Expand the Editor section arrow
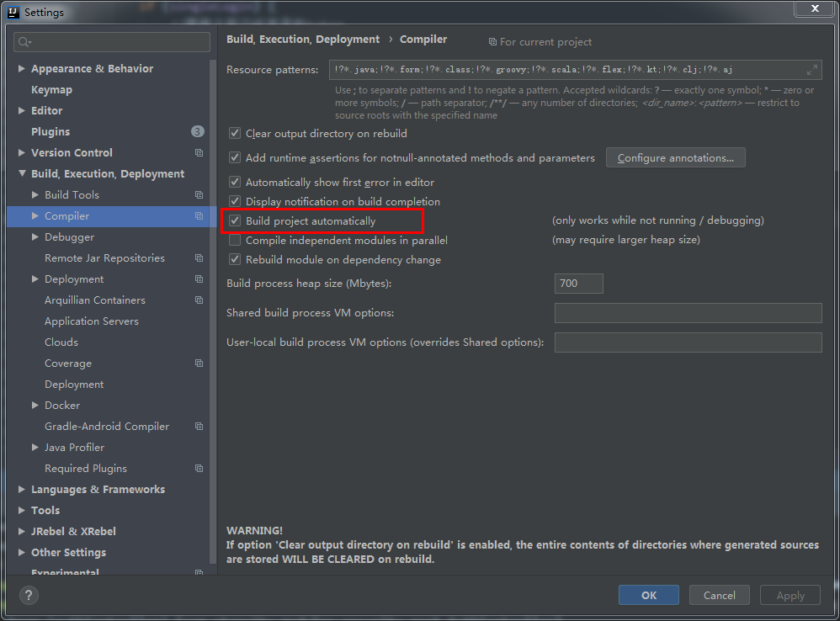This screenshot has width=840, height=621. pos(21,110)
